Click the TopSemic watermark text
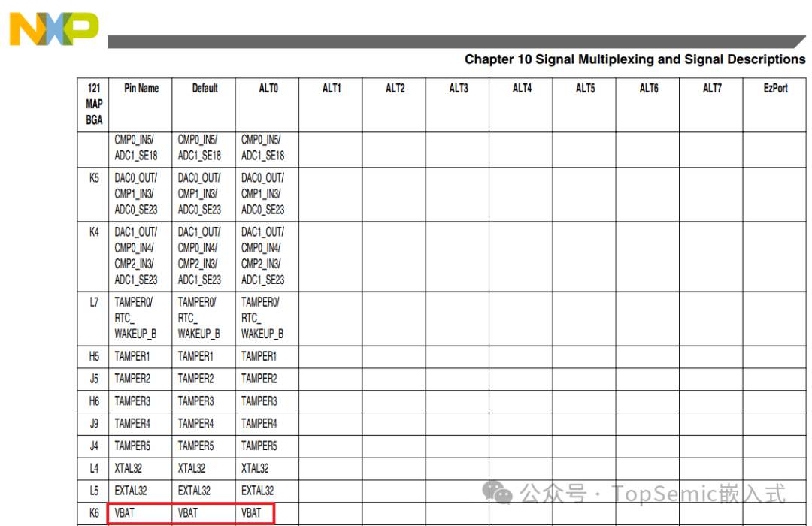This screenshot has height=526, width=812. 698,494
